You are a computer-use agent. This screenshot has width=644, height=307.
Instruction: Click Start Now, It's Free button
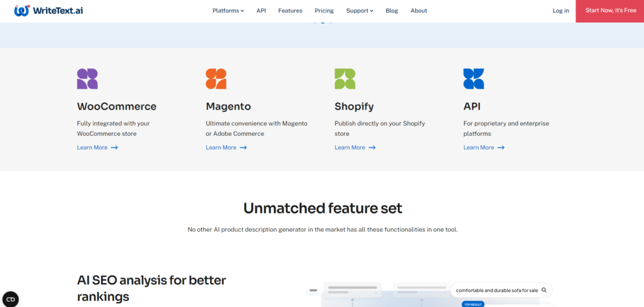(610, 11)
